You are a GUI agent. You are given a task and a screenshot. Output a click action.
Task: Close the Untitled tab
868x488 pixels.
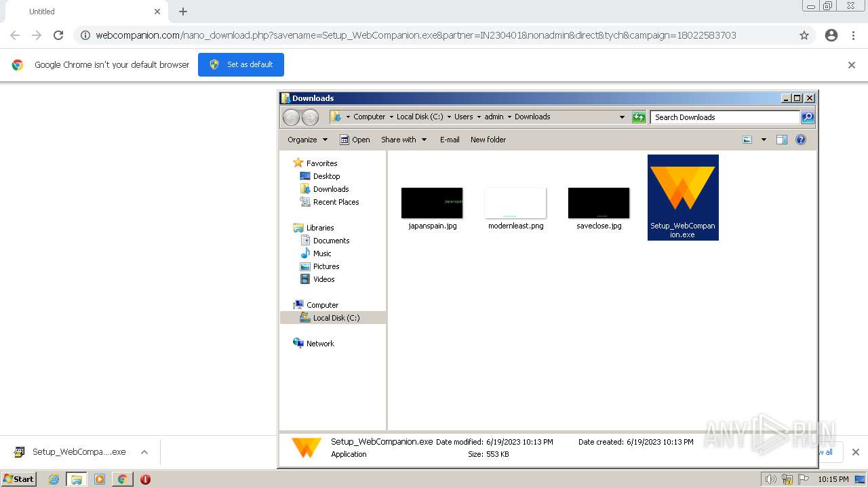(x=157, y=12)
